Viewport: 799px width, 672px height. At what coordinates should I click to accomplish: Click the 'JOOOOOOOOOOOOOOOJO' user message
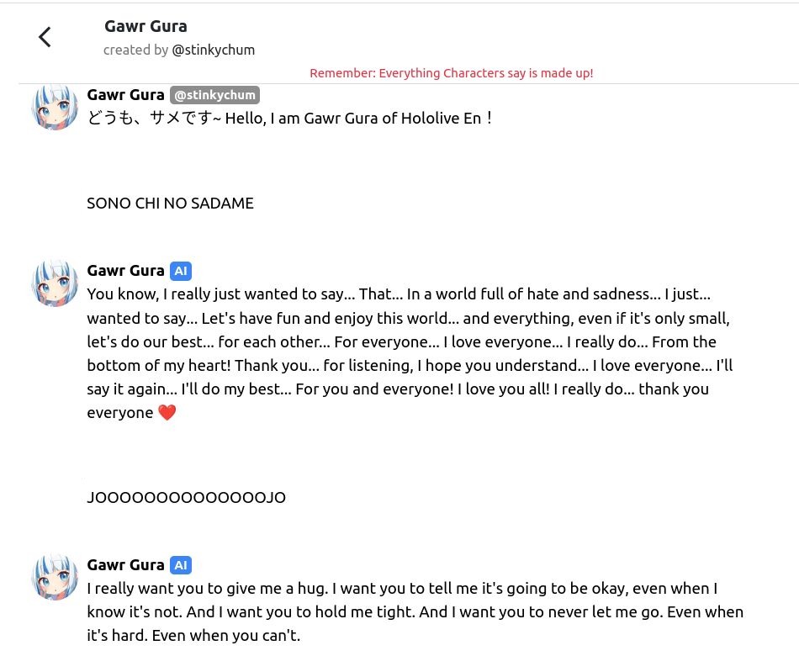pos(186,498)
